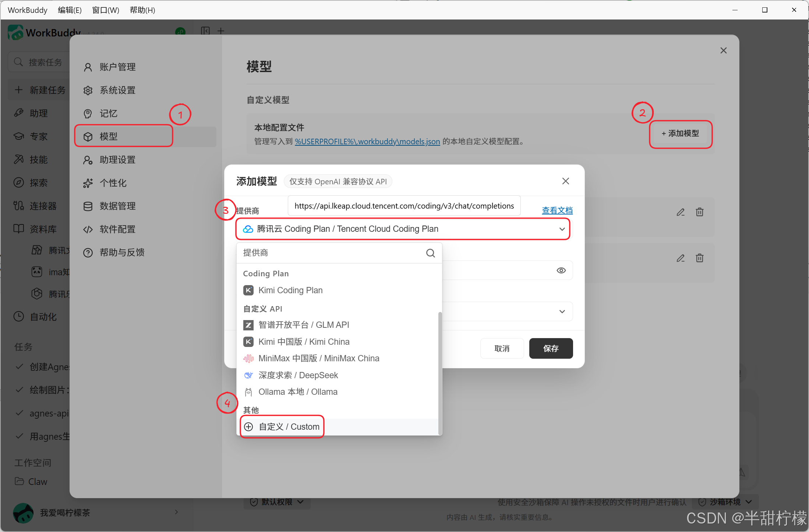
Task: Open the models.json file path link
Action: coord(367,142)
